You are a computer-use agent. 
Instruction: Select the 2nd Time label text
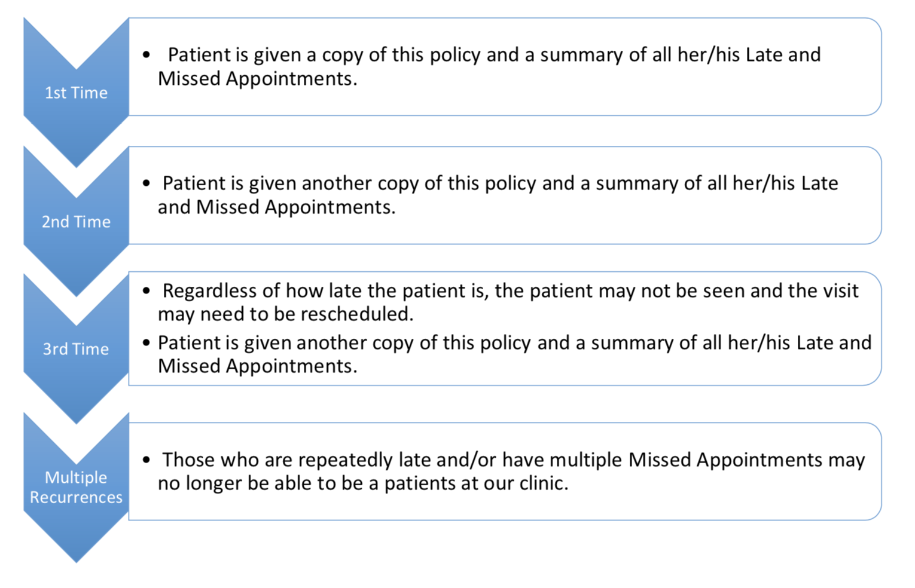pos(76,222)
